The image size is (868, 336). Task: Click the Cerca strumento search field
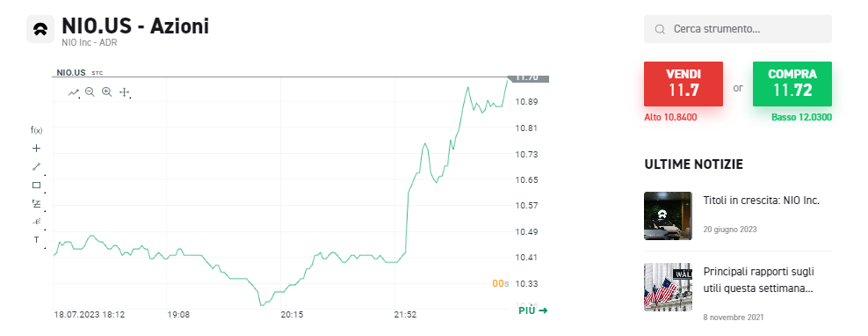pyautogui.click(x=737, y=29)
